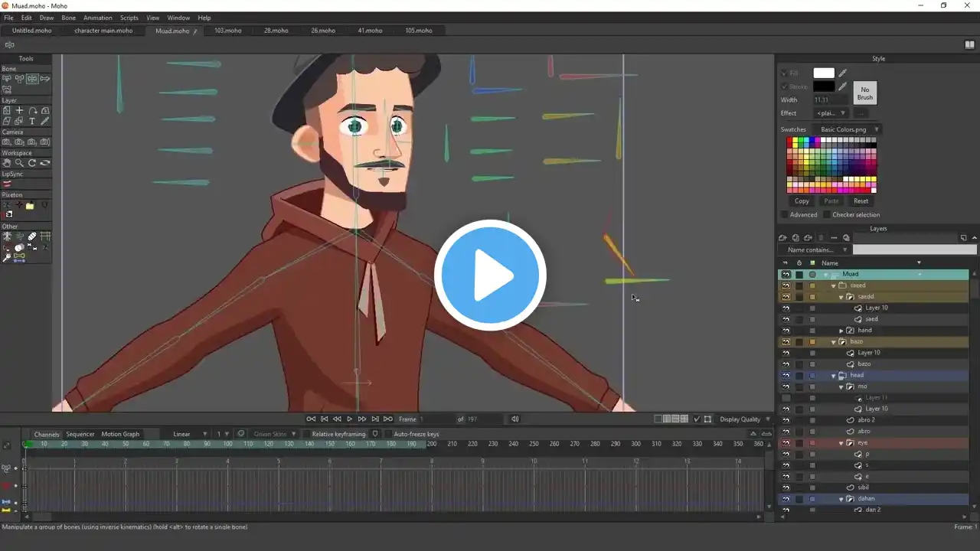The image size is (980, 551).
Task: Open the Basic Colors.png swatches dropdown
Action: pyautogui.click(x=849, y=129)
